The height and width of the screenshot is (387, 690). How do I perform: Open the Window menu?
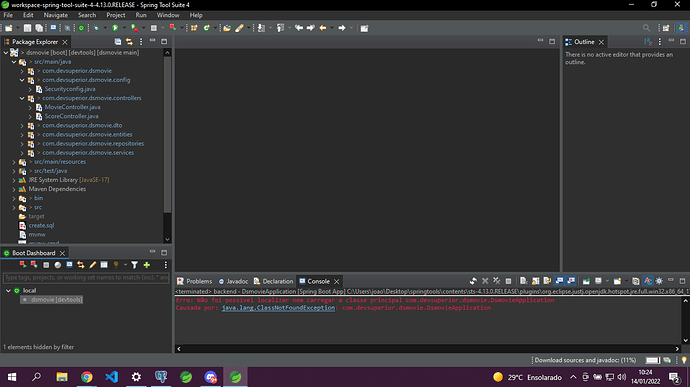tap(168, 15)
